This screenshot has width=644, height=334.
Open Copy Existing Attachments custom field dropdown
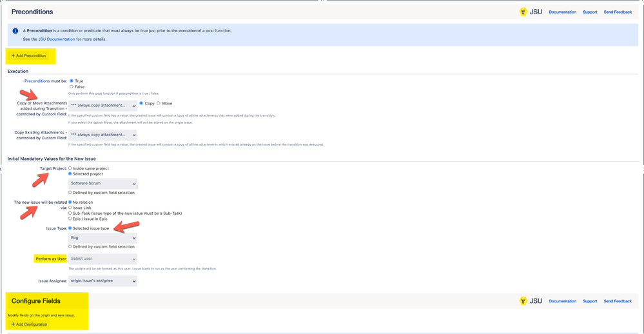click(x=102, y=135)
